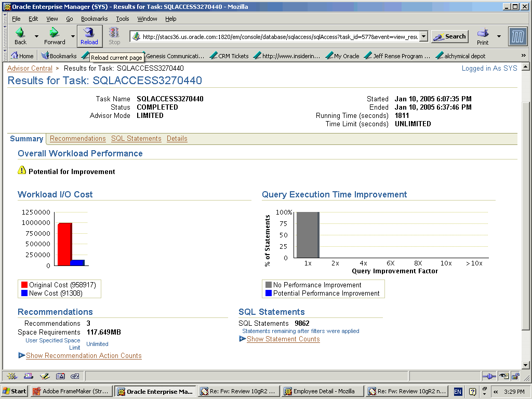Open the Back button history dropdown arrow
This screenshot has width=532, height=399.
click(x=36, y=36)
